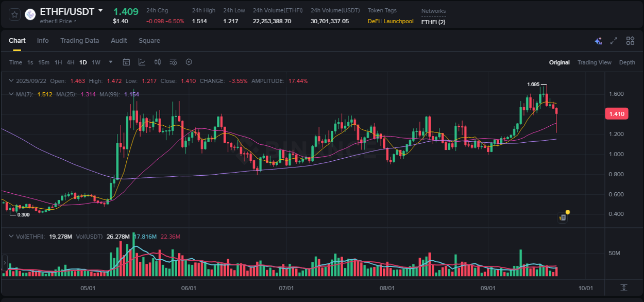Image resolution: width=644 pixels, height=302 pixels.
Task: Click the Launchpool token tag
Action: [398, 22]
